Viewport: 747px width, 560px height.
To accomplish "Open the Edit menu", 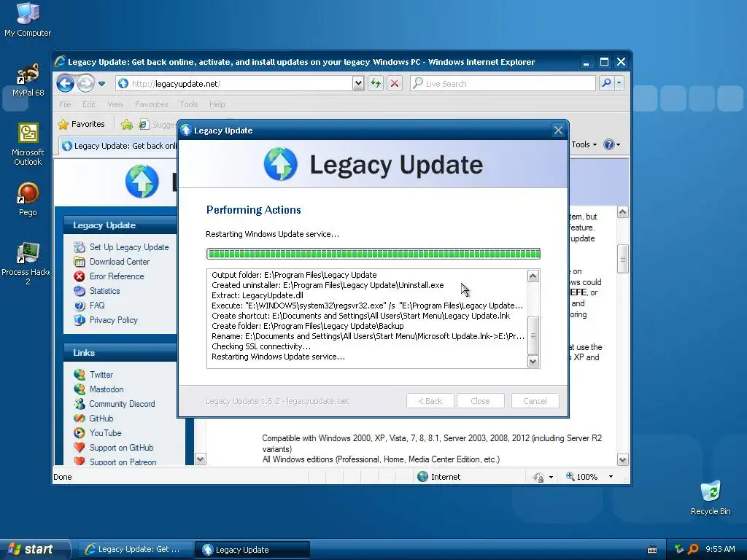I will click(89, 104).
